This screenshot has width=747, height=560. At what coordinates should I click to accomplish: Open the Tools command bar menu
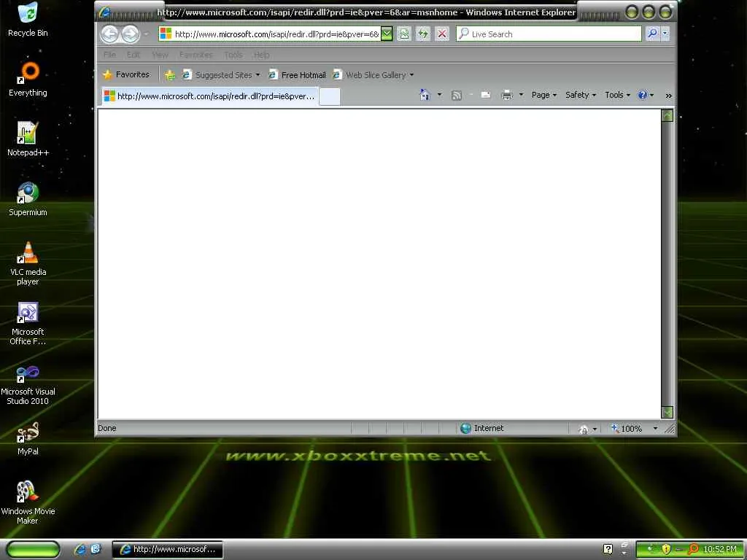tap(617, 95)
